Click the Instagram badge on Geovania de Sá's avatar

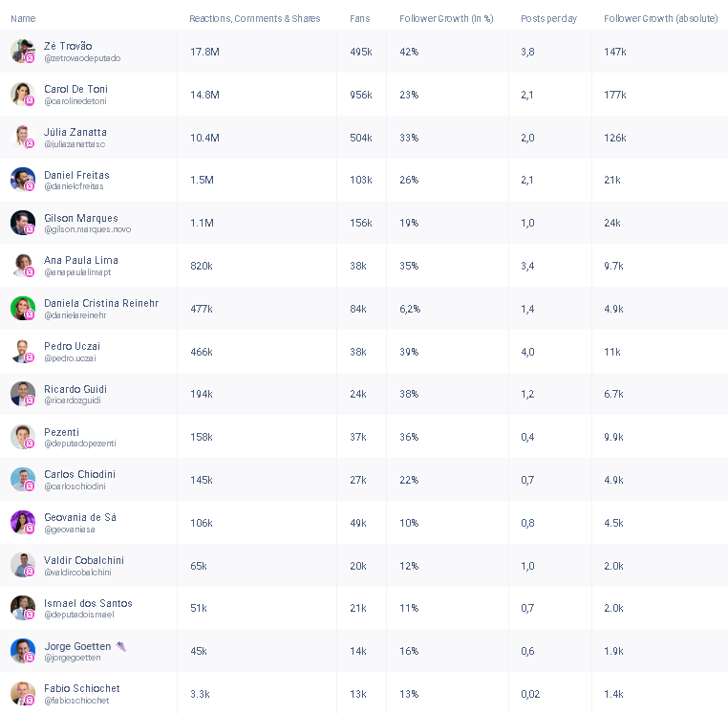click(x=30, y=529)
